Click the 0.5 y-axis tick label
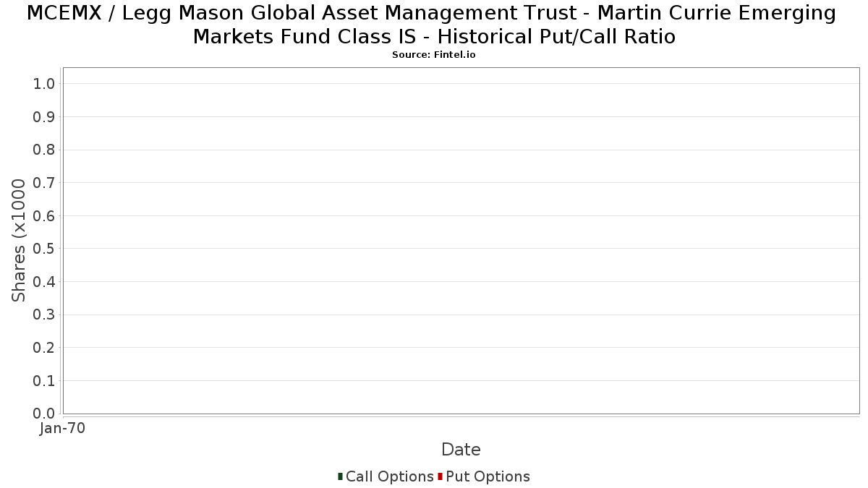 44,249
